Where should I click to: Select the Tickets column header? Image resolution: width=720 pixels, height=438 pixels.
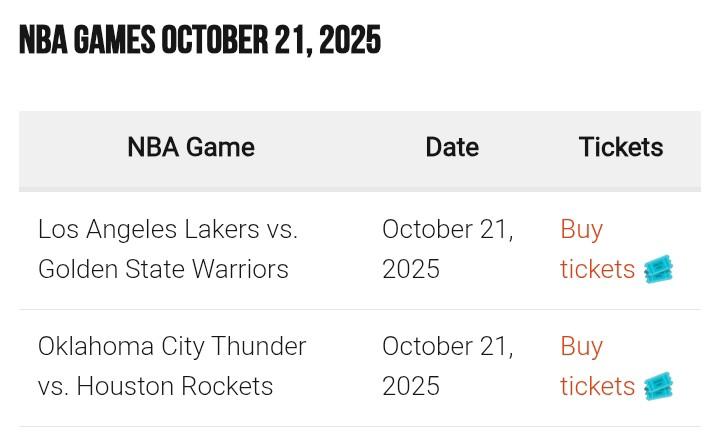(621, 148)
